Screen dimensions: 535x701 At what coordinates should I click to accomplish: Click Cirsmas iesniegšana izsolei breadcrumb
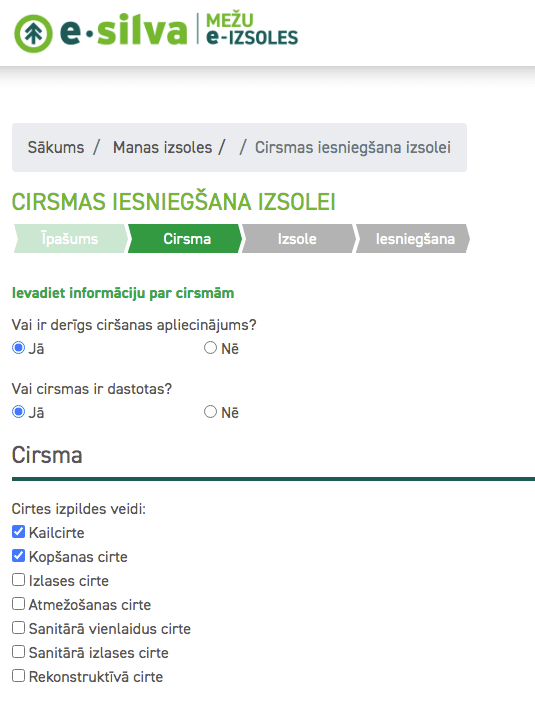tap(353, 148)
